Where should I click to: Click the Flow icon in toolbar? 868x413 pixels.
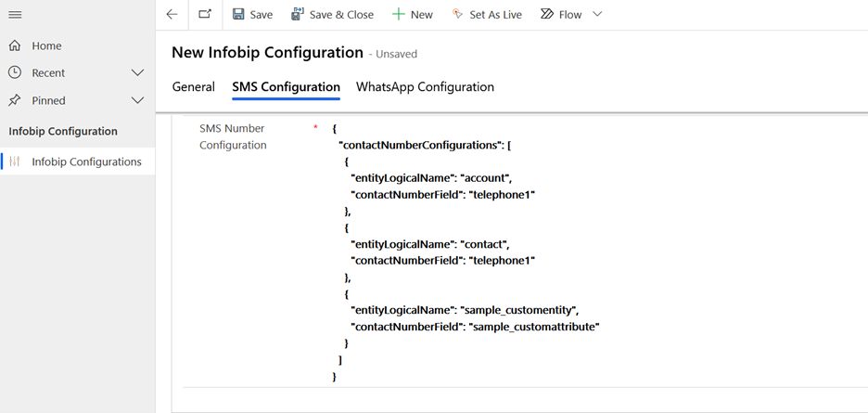[x=547, y=15]
